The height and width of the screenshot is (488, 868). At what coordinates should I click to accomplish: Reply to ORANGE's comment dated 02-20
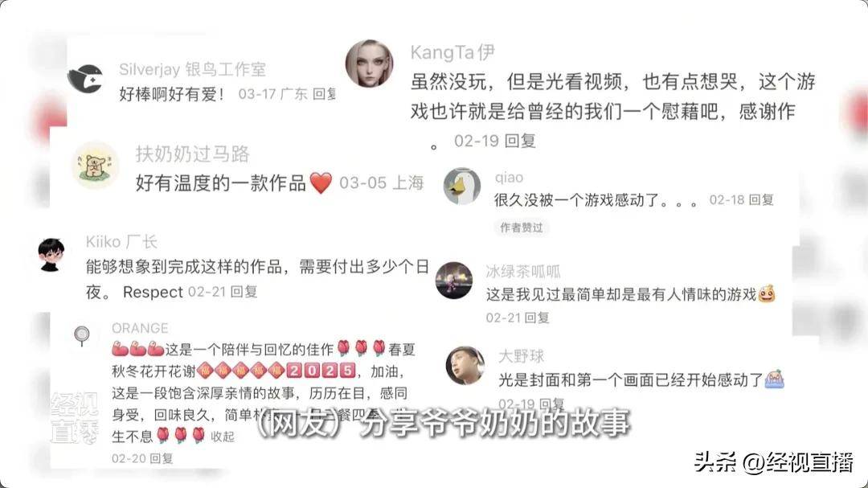click(161, 458)
